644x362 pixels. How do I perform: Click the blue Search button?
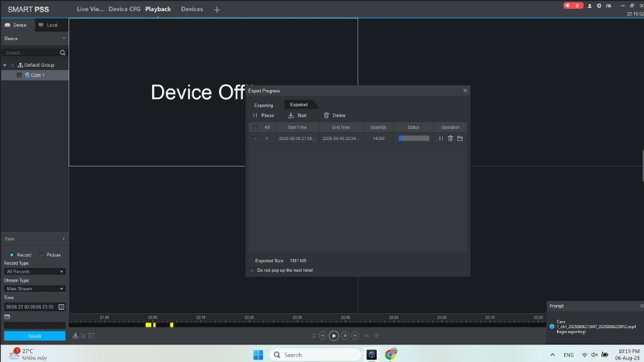coord(35,335)
